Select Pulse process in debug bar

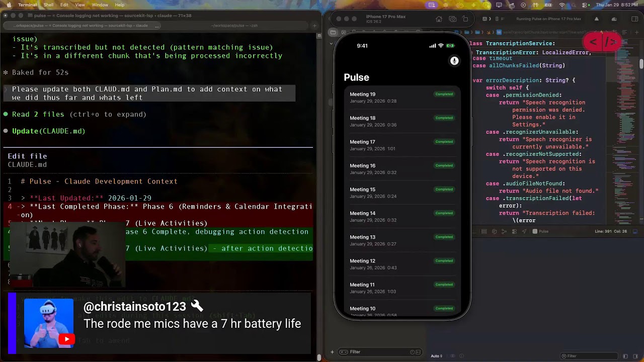tap(541, 231)
